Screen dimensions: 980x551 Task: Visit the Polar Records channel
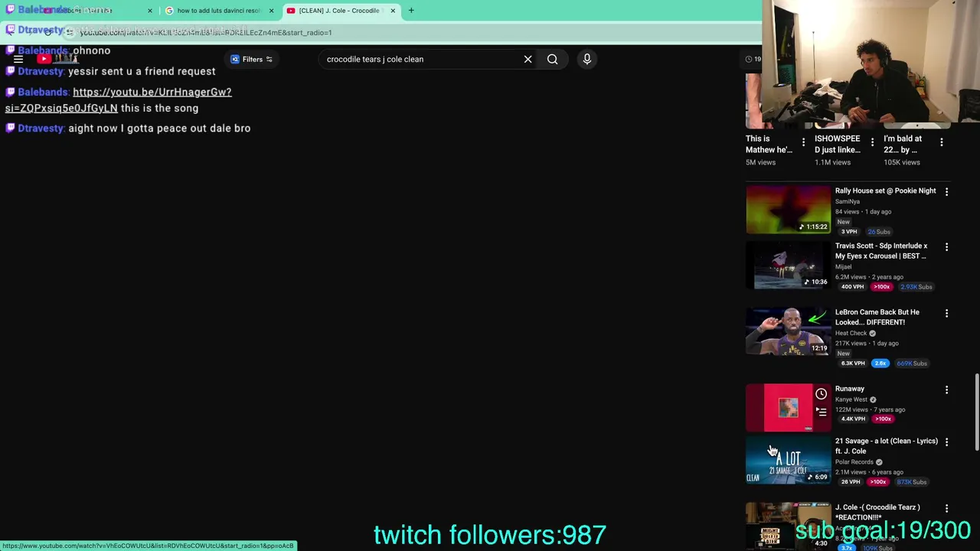pyautogui.click(x=854, y=462)
